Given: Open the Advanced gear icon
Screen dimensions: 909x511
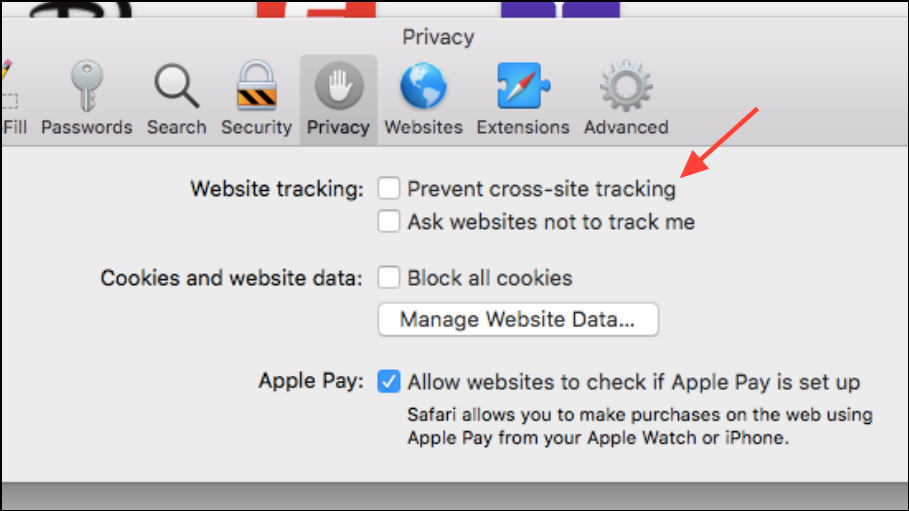Looking at the screenshot, I should click(x=626, y=86).
